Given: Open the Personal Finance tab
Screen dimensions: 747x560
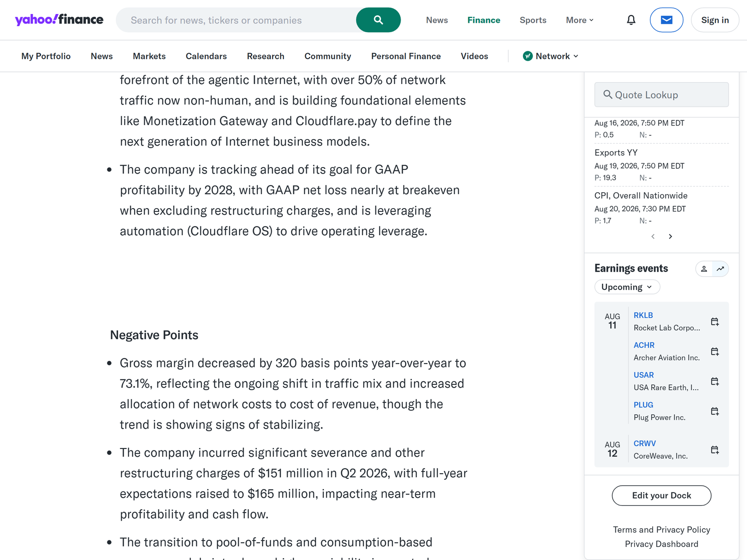Looking at the screenshot, I should pos(406,56).
